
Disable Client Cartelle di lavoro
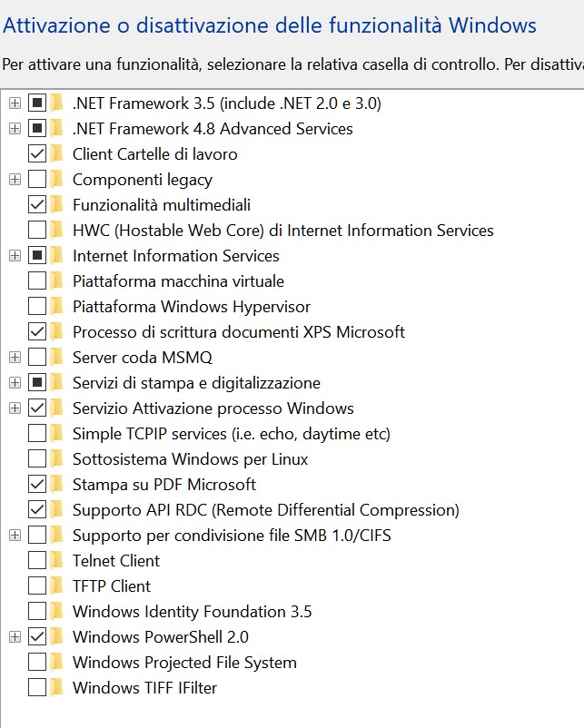click(37, 154)
